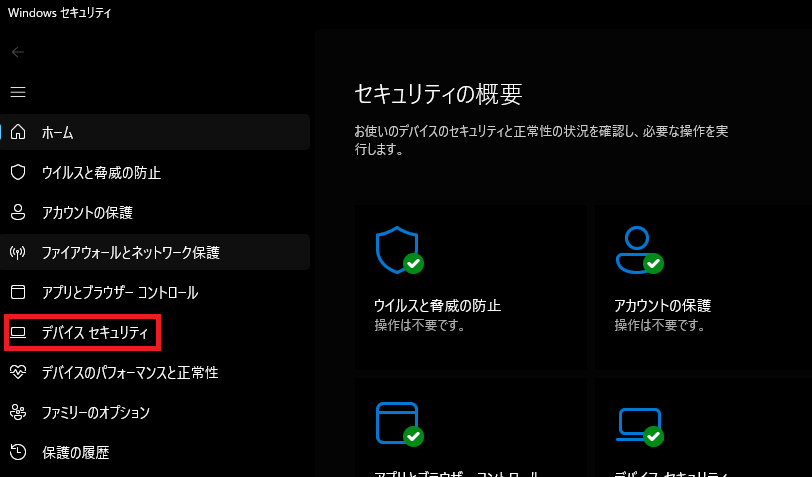
Task: Click the large browser window tile icon
Action: click(399, 424)
